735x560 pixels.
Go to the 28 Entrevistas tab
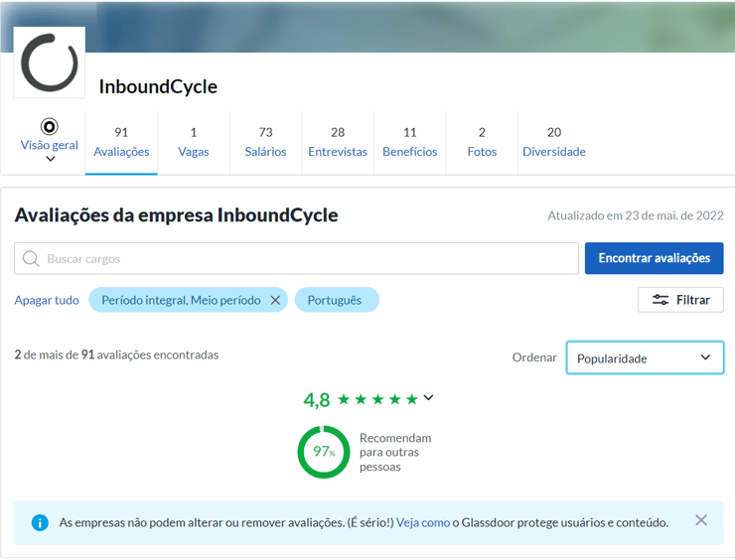[x=338, y=142]
